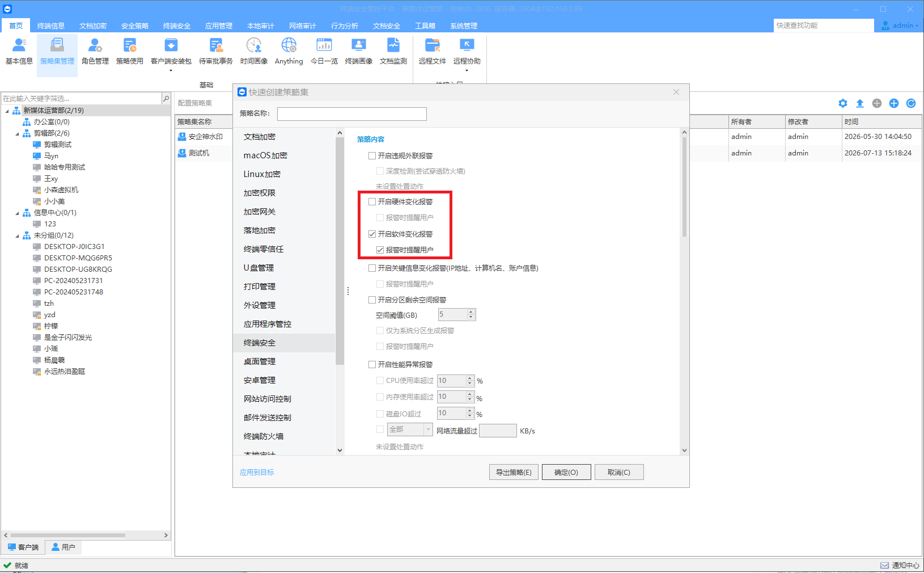Select 桌面管理 policy category
Viewport: 924px width, 573px height.
coord(285,361)
